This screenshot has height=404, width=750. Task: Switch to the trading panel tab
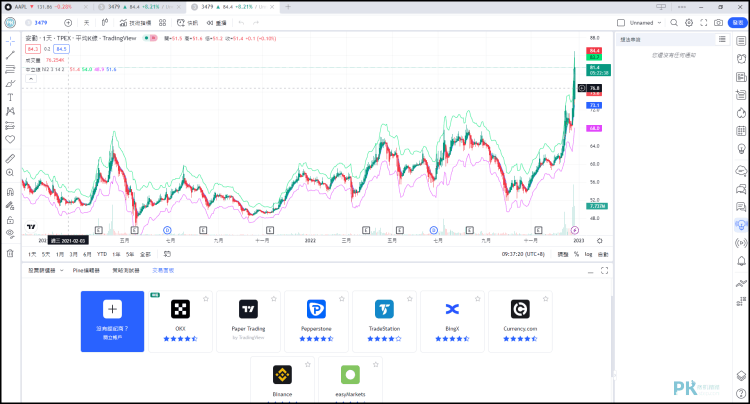163,271
